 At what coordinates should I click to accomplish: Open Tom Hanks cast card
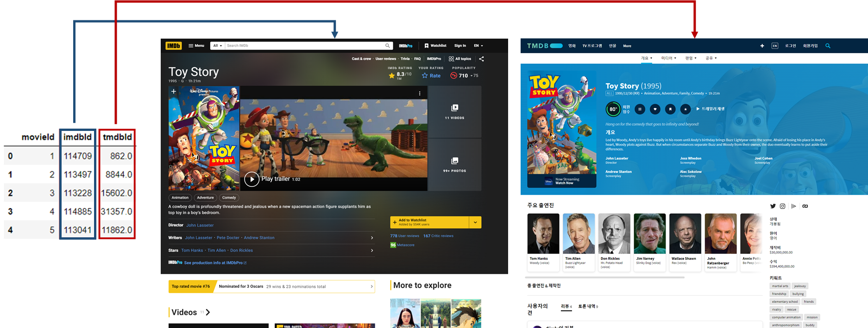(x=543, y=242)
